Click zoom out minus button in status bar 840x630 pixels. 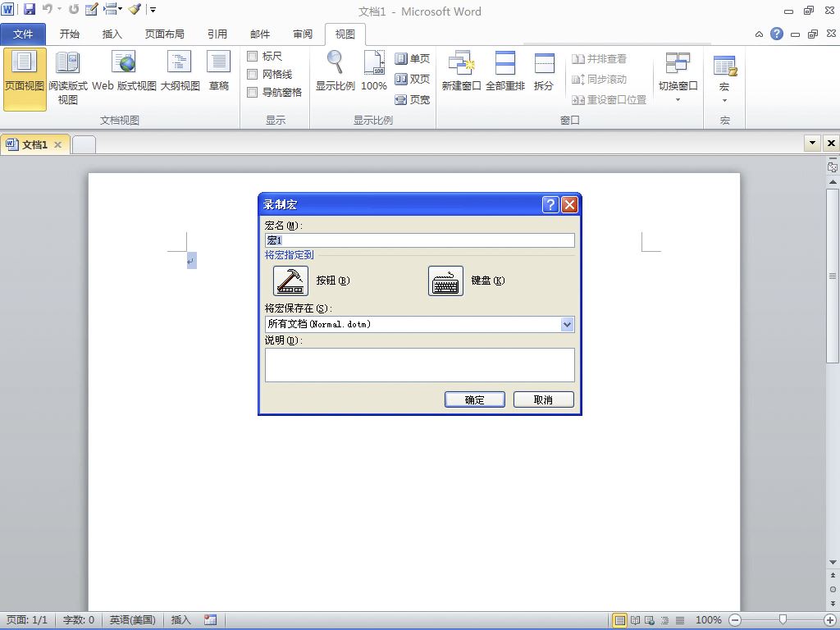[x=735, y=620]
